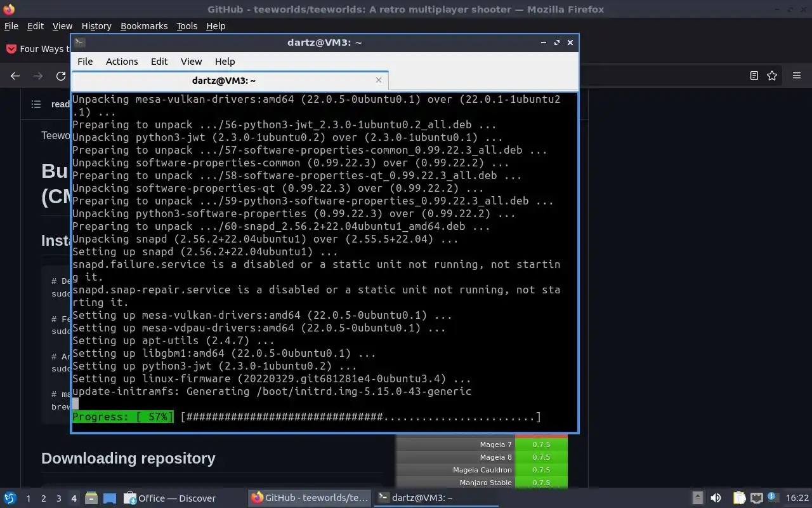Open Firefox File menu
Viewport: 812px width, 508px height.
coord(11,26)
